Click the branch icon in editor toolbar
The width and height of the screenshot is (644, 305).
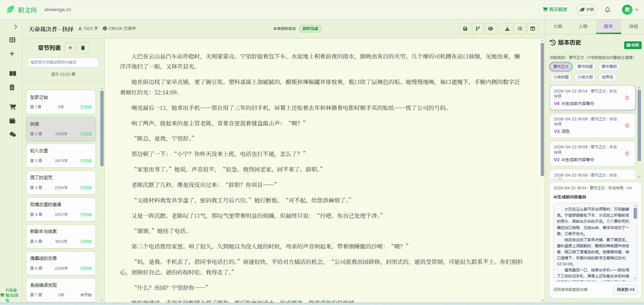point(478,29)
